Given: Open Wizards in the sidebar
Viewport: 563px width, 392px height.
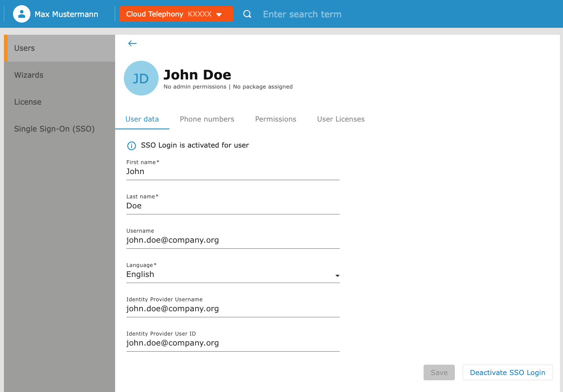Looking at the screenshot, I should coord(60,75).
